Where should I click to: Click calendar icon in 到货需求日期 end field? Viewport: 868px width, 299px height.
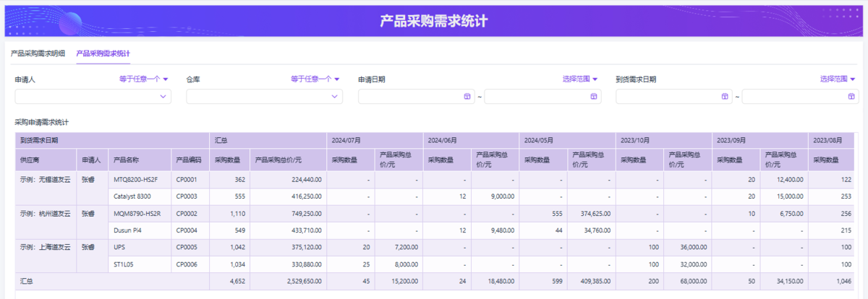(850, 97)
